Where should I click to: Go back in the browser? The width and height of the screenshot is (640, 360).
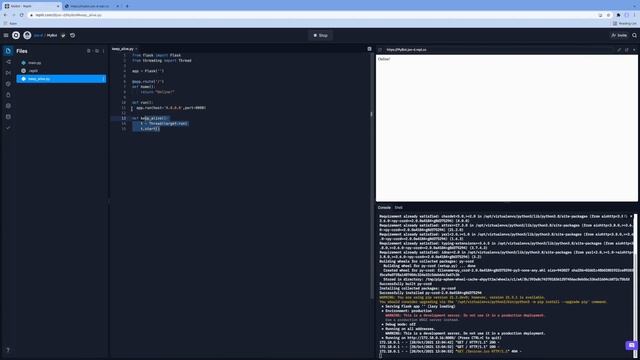[x=5, y=15]
